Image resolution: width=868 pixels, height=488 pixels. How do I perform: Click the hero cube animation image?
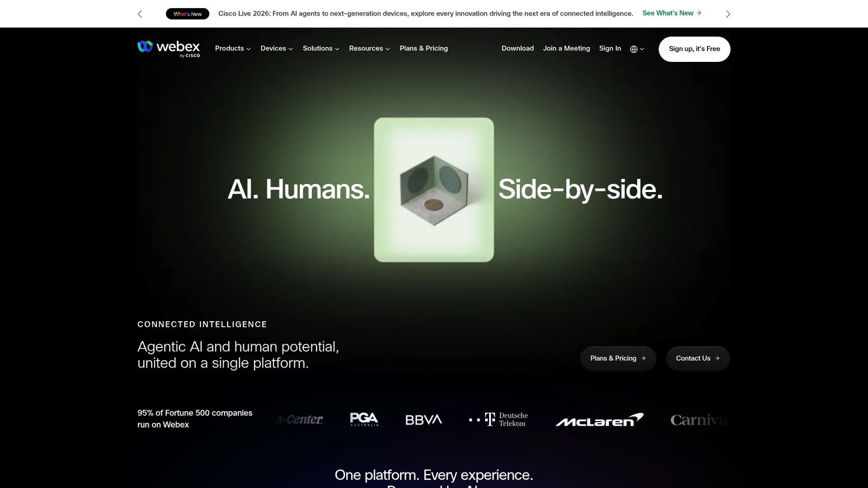point(434,190)
